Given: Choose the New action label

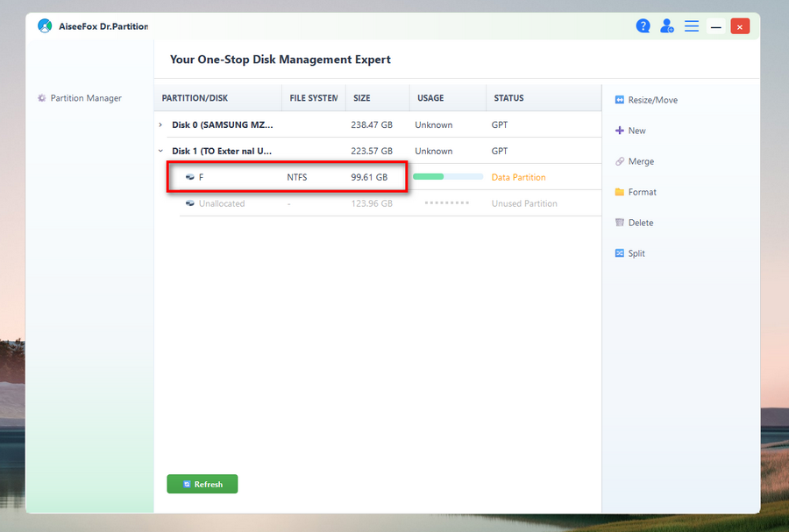Looking at the screenshot, I should (636, 131).
